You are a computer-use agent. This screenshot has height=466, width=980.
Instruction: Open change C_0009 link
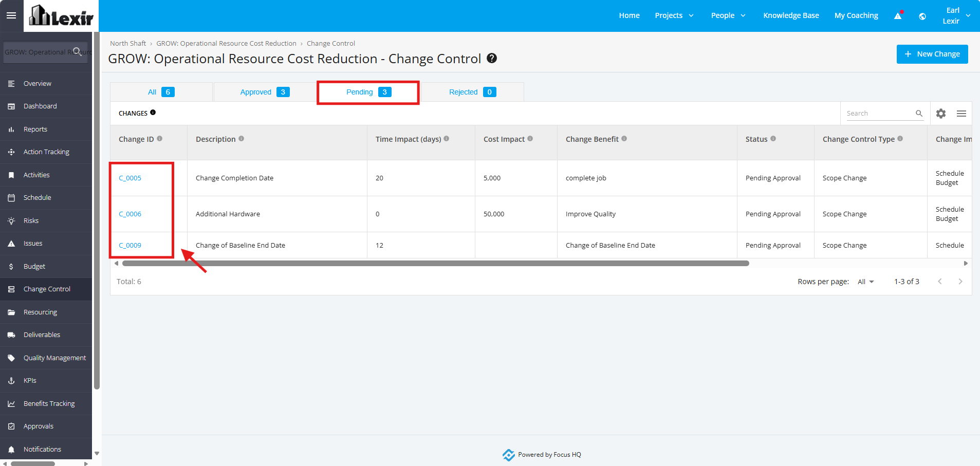coord(130,246)
